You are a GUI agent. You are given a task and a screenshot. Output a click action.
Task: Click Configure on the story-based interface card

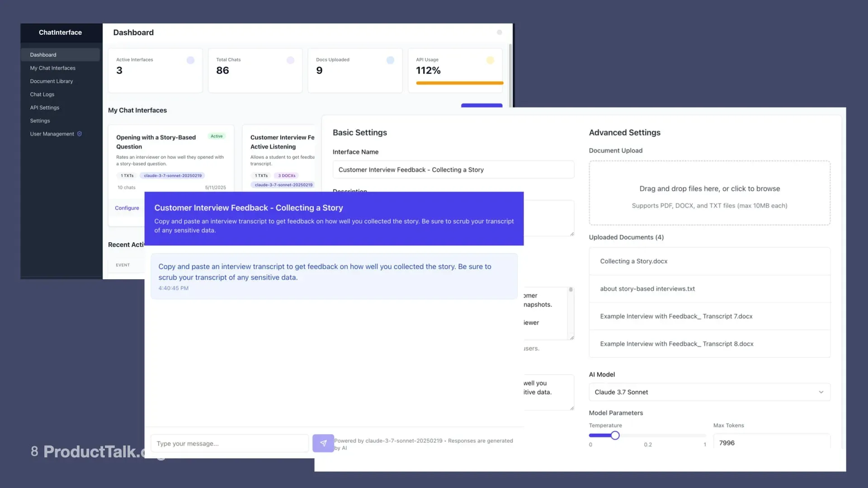pyautogui.click(x=127, y=208)
